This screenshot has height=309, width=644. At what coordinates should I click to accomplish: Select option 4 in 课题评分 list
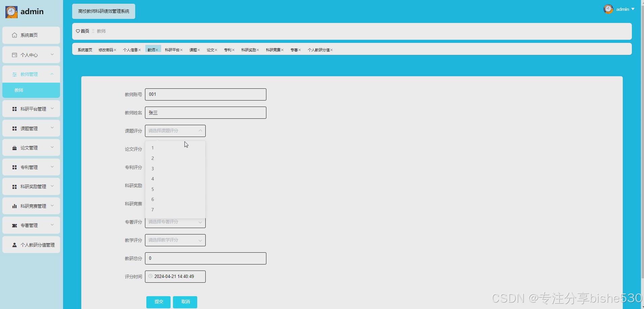(175, 179)
